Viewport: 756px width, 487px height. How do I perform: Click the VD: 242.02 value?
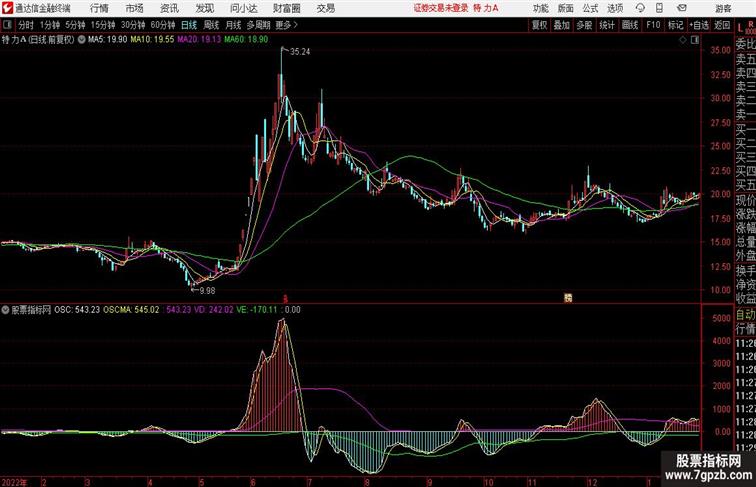(x=214, y=310)
